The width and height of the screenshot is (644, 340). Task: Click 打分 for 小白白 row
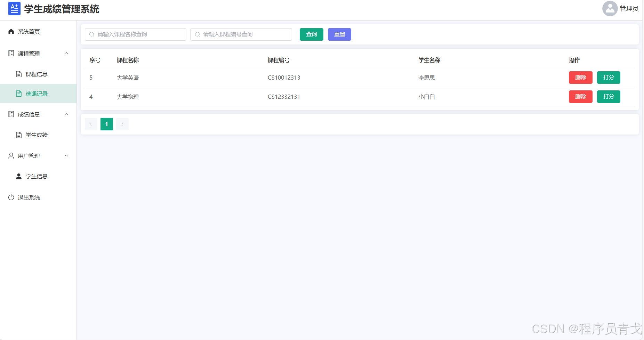(609, 97)
